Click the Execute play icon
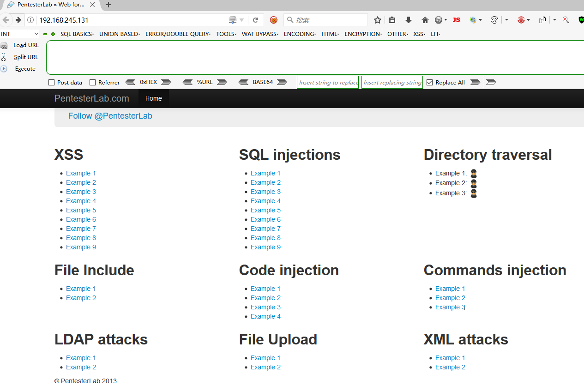 coord(4,69)
